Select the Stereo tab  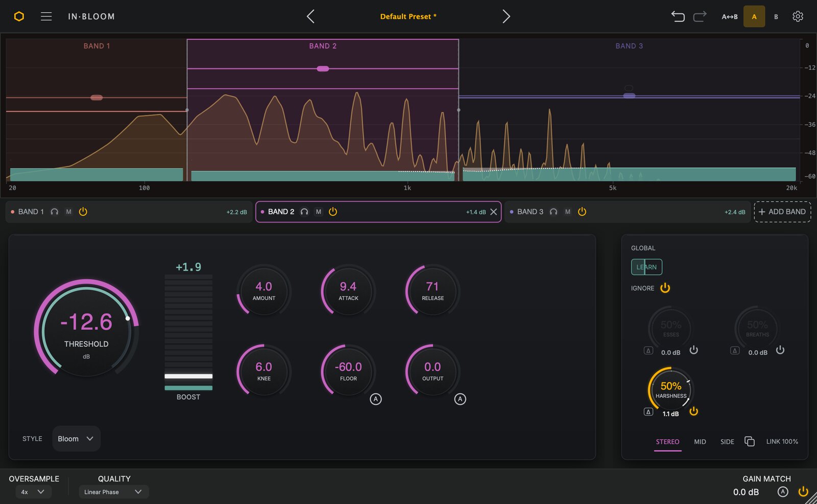[x=667, y=442]
